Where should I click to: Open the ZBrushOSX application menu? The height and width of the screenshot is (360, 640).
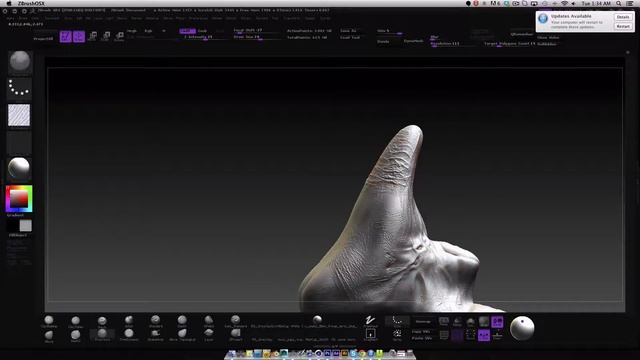pyautogui.click(x=31, y=3)
